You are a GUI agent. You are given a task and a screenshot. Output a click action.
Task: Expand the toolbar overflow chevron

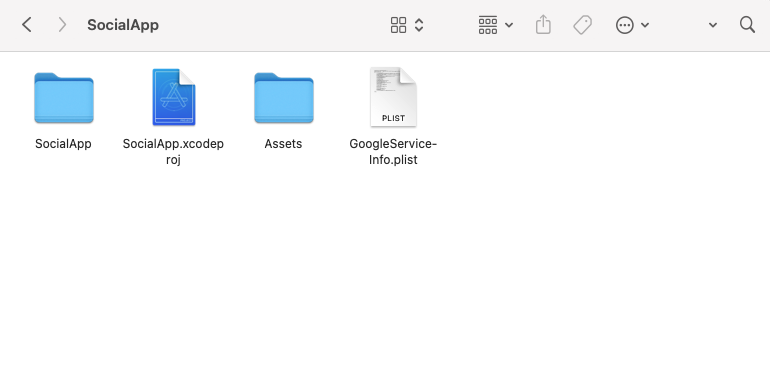pos(713,25)
